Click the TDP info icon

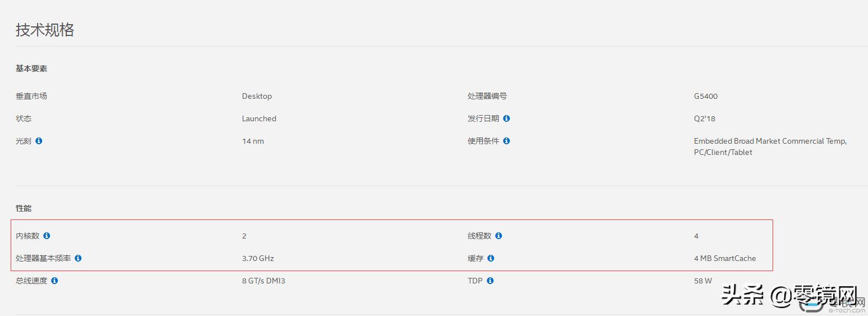pyautogui.click(x=490, y=281)
